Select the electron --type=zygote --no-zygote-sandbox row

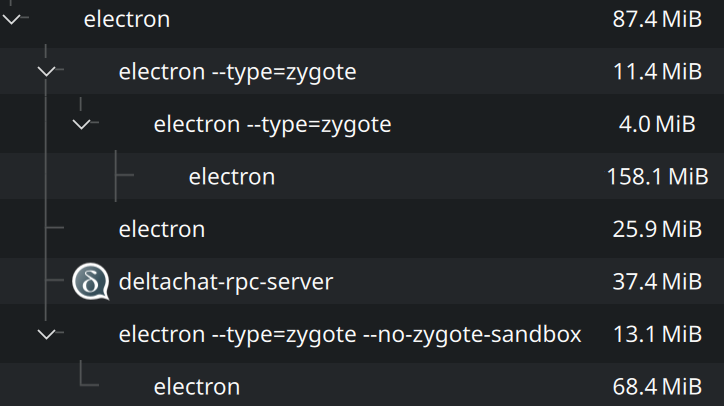point(362,333)
